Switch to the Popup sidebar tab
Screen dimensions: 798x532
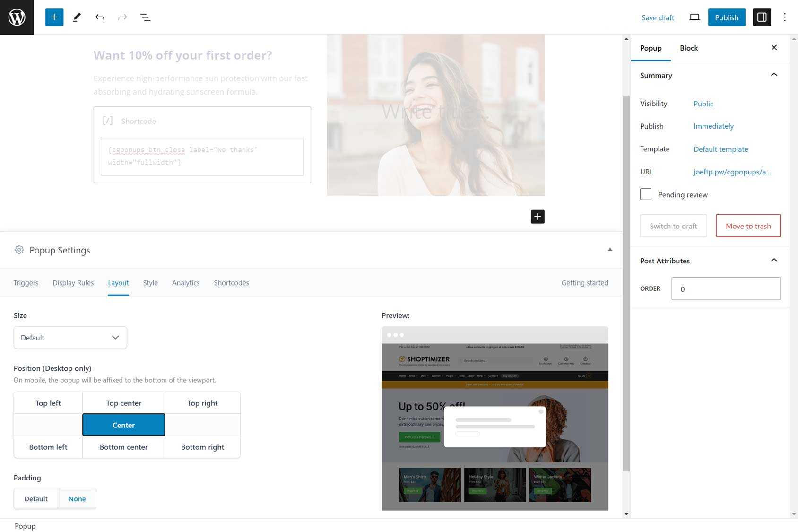click(651, 48)
